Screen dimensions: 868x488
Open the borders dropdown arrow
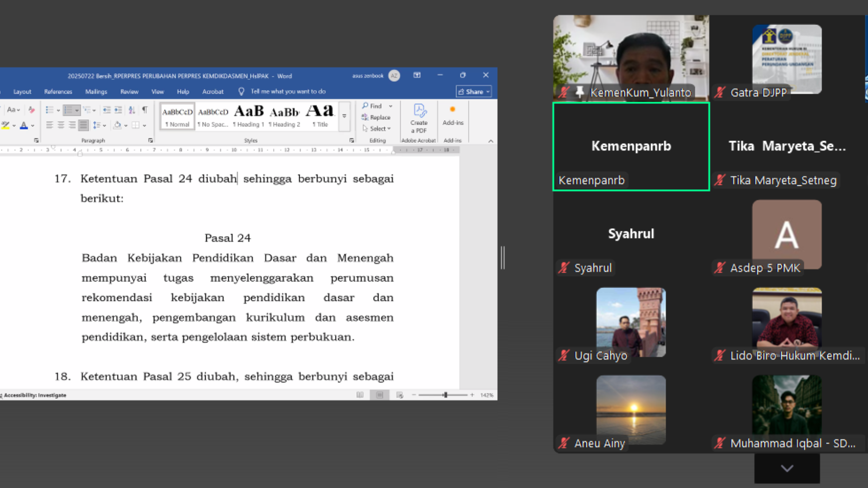[x=144, y=126]
